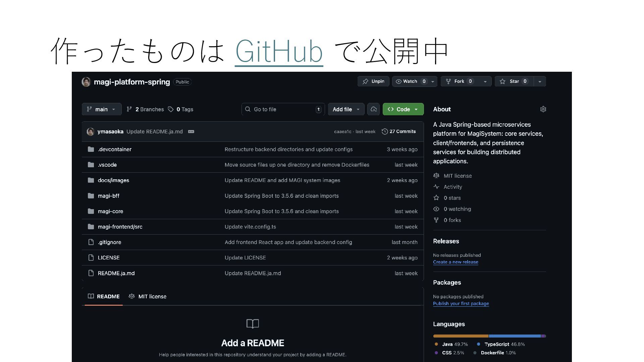
Task: Expand the green Code dropdown
Action: point(403,109)
